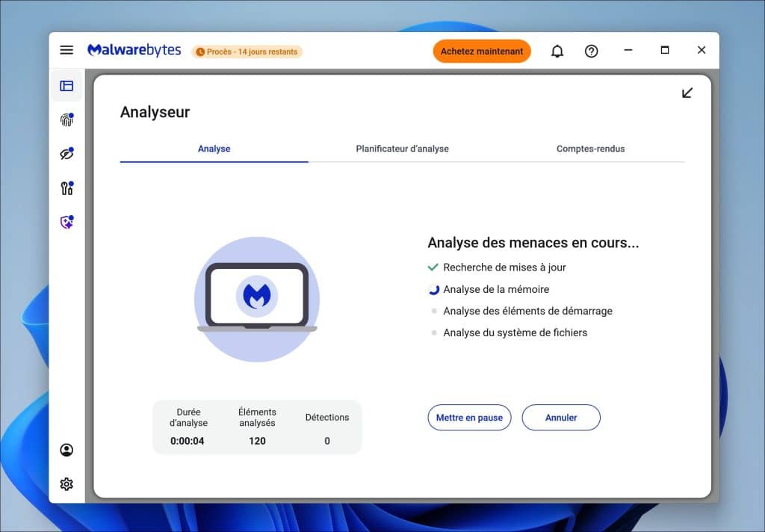Click the laptop scan illustration

[x=257, y=299]
